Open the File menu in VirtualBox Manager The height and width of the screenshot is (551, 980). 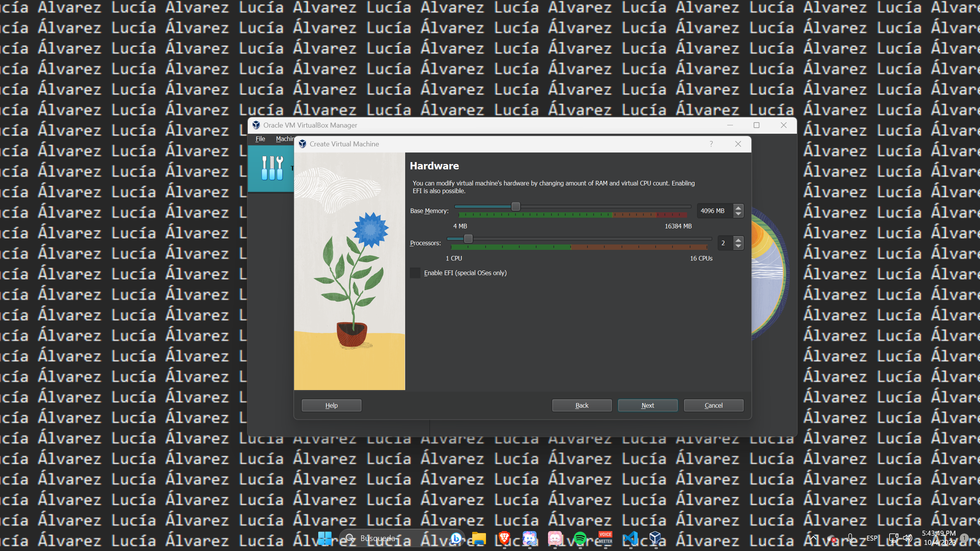[x=260, y=139]
